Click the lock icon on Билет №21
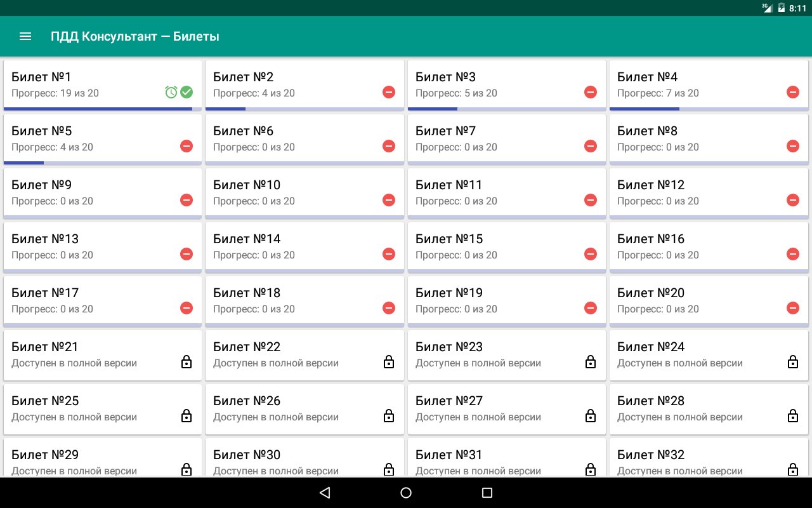Viewport: 812px width, 508px height. (187, 363)
